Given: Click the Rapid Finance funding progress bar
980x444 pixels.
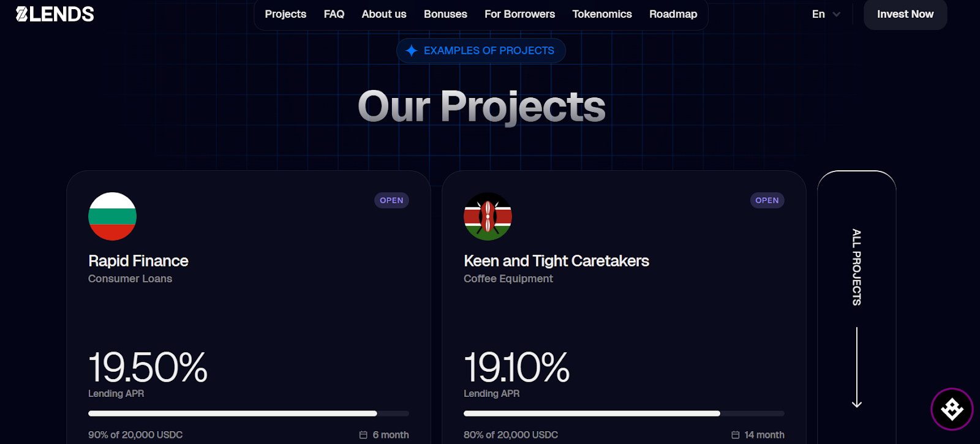Looking at the screenshot, I should pos(249,413).
